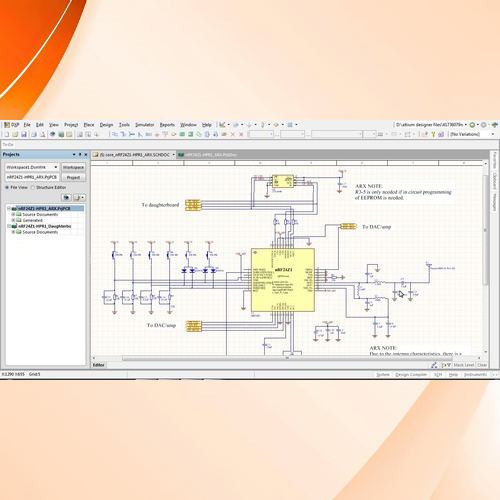Screen dimensions: 500x500
Task: Click the open document folder icon
Action: (x=15, y=134)
